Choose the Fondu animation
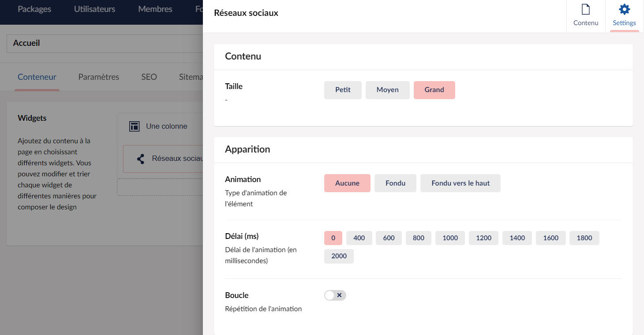Viewport: 644px width, 335px height. pos(395,183)
